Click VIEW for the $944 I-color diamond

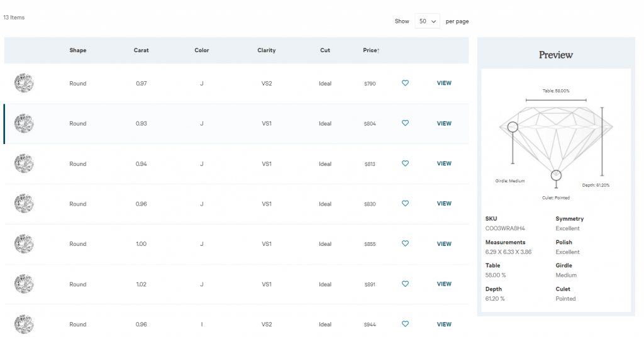point(444,324)
